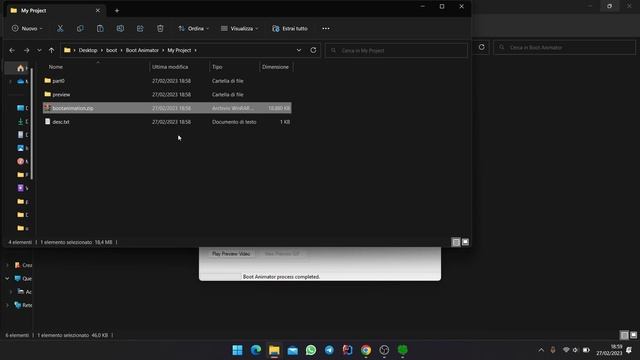This screenshot has height=360, width=640.
Task: Click Desktop in the breadcrumb path
Action: 88,50
